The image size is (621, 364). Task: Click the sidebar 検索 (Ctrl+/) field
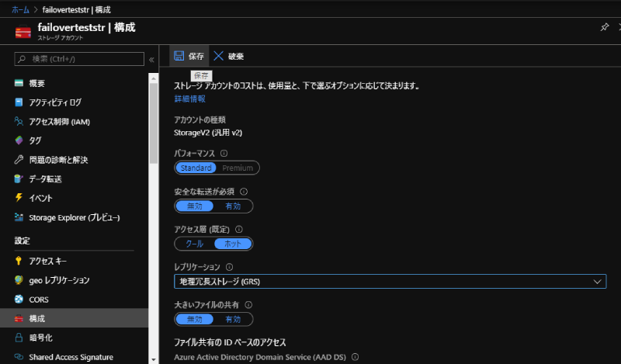point(79,59)
